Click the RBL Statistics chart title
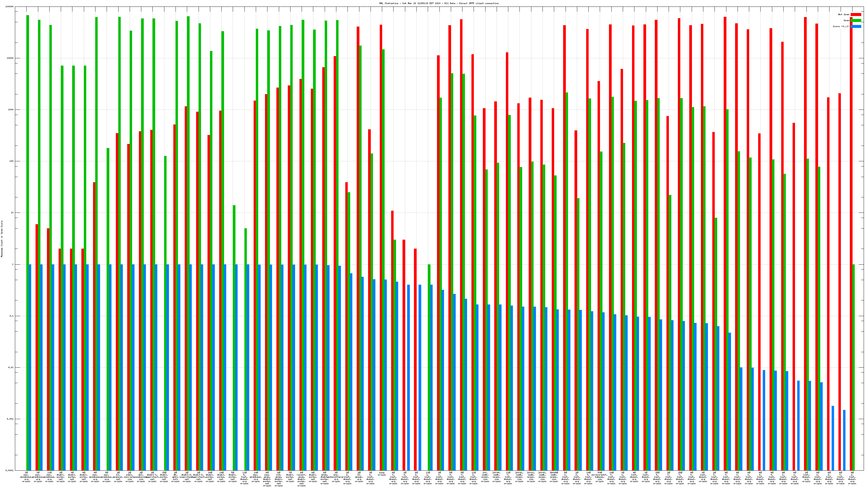The height and width of the screenshot is (488, 868). [x=439, y=3]
